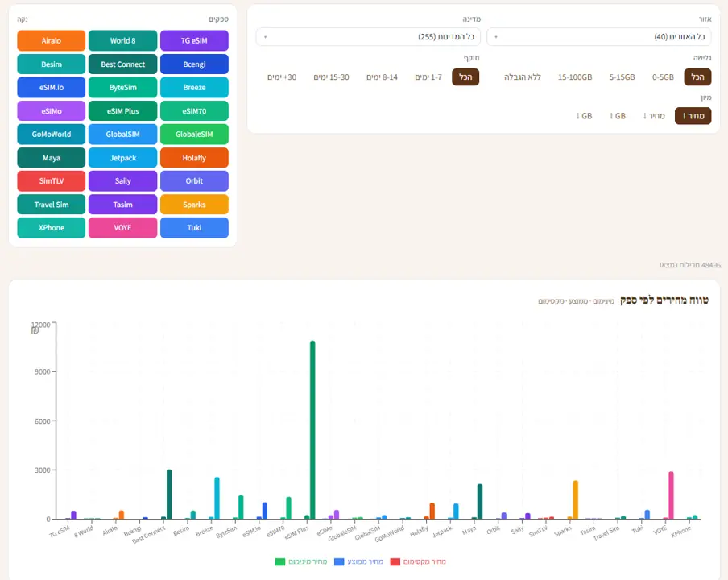Filter validity to 1-7 days
Image resolution: width=728 pixels, height=580 pixels.
click(428, 77)
